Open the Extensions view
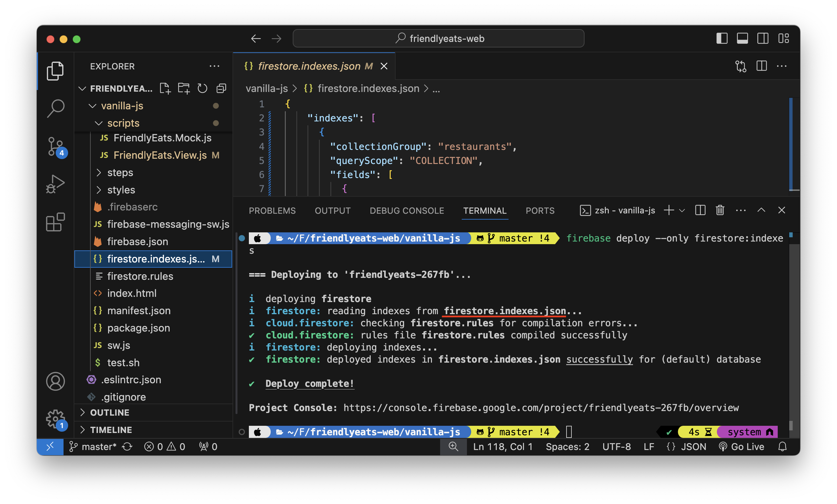The image size is (837, 504). [x=55, y=222]
